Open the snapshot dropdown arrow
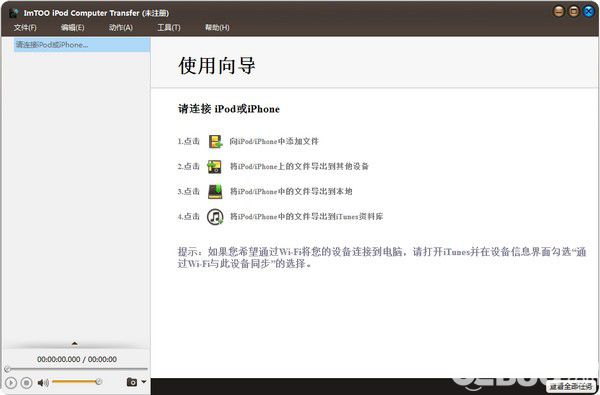600x395 pixels. click(144, 382)
